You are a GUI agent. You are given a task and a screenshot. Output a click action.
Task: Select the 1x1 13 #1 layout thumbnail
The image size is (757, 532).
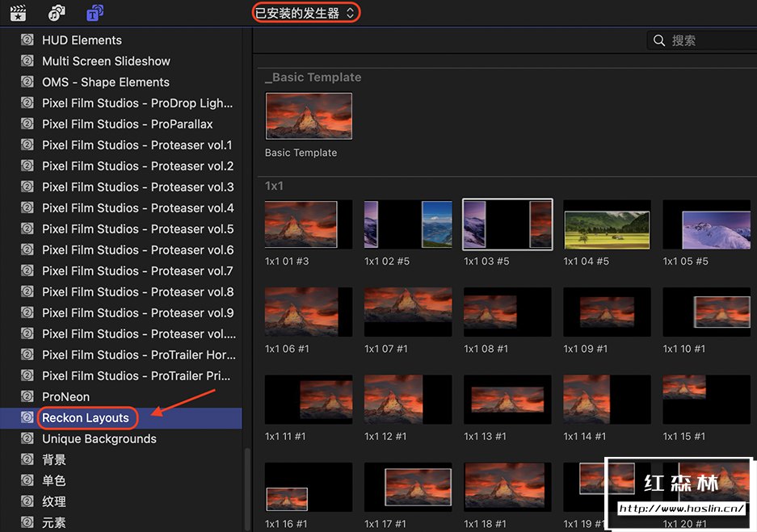(x=507, y=400)
